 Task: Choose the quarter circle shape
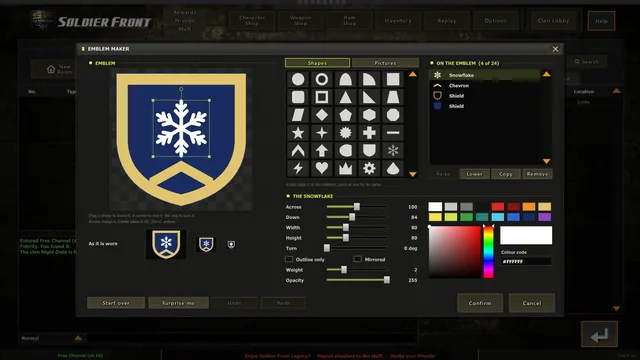(369, 79)
